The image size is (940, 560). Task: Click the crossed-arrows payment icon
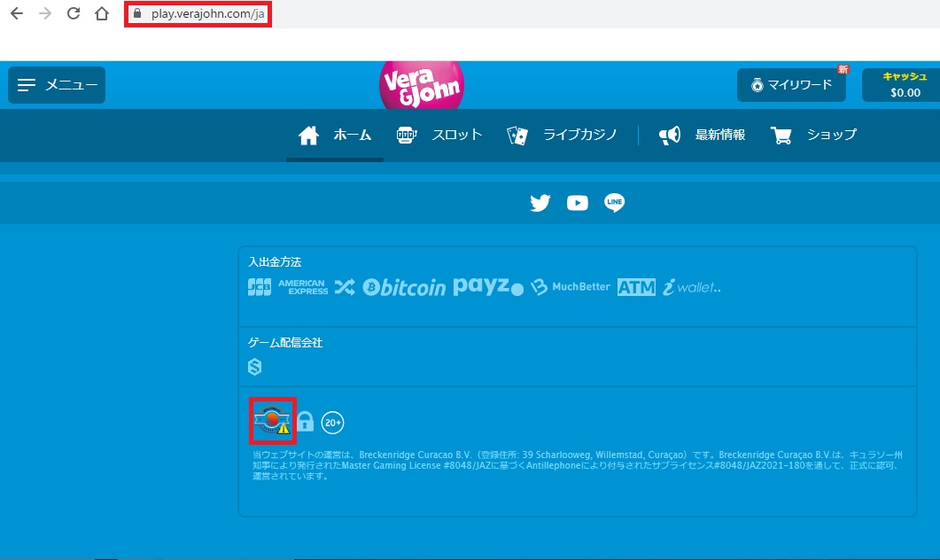345,287
